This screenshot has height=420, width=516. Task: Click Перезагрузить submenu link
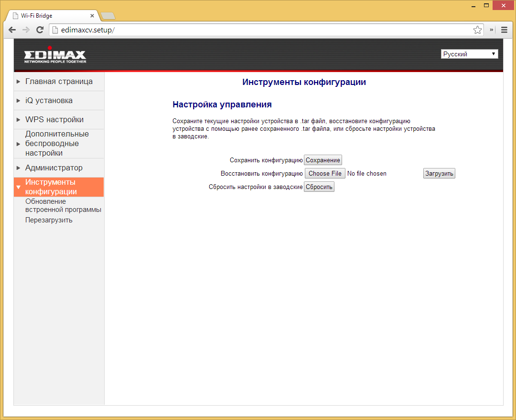49,220
